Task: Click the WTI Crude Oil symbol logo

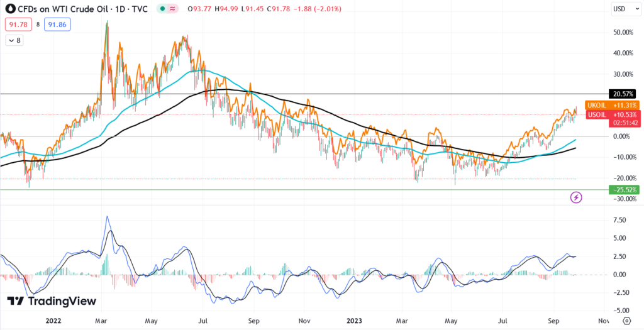Action: coord(11,9)
